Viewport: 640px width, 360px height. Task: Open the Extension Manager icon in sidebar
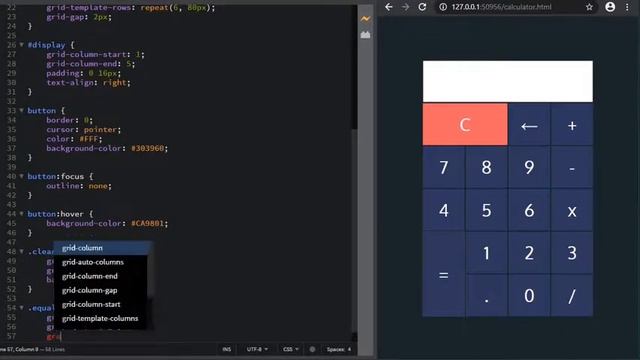(365, 35)
